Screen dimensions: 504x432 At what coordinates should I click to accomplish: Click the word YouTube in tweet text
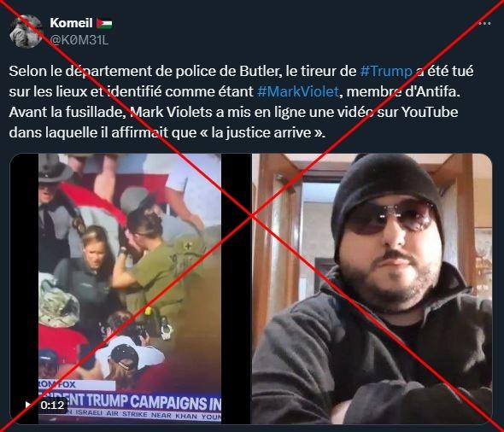pos(430,112)
